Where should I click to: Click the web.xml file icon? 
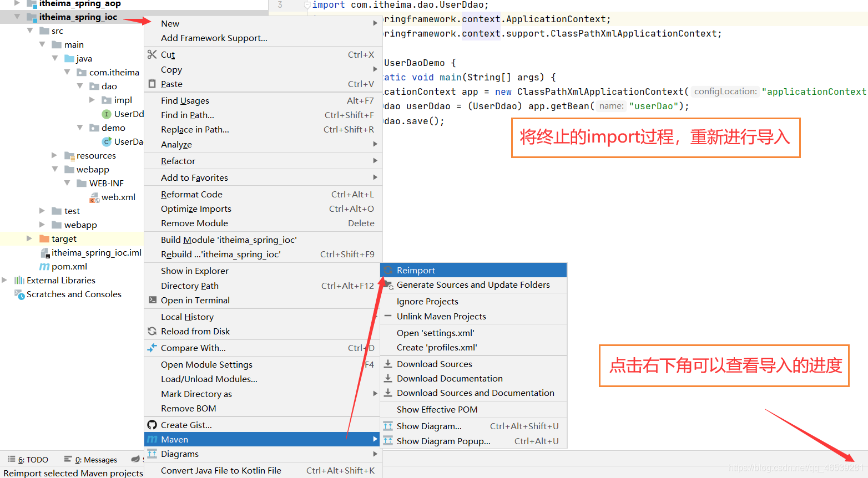point(94,197)
